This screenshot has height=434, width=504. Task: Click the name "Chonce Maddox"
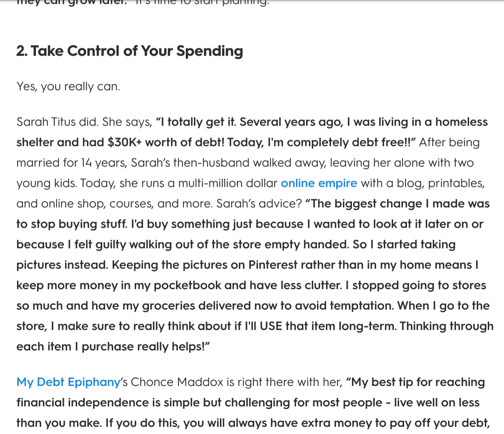177,382
